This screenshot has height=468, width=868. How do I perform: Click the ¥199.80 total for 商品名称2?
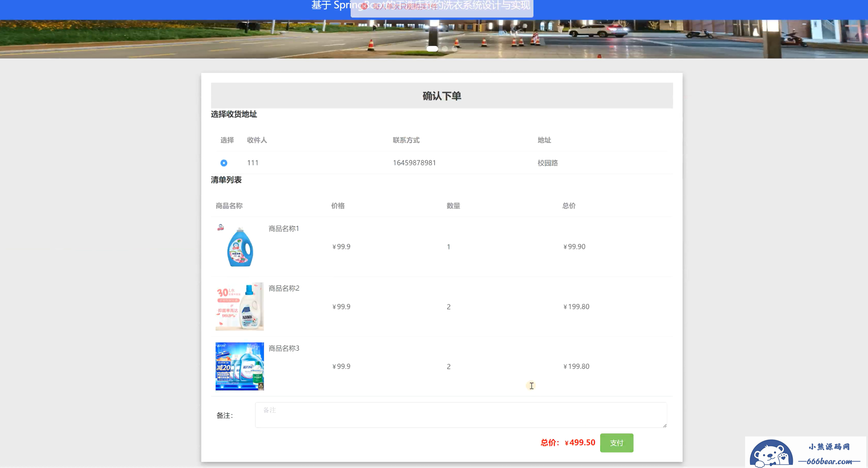576,307
